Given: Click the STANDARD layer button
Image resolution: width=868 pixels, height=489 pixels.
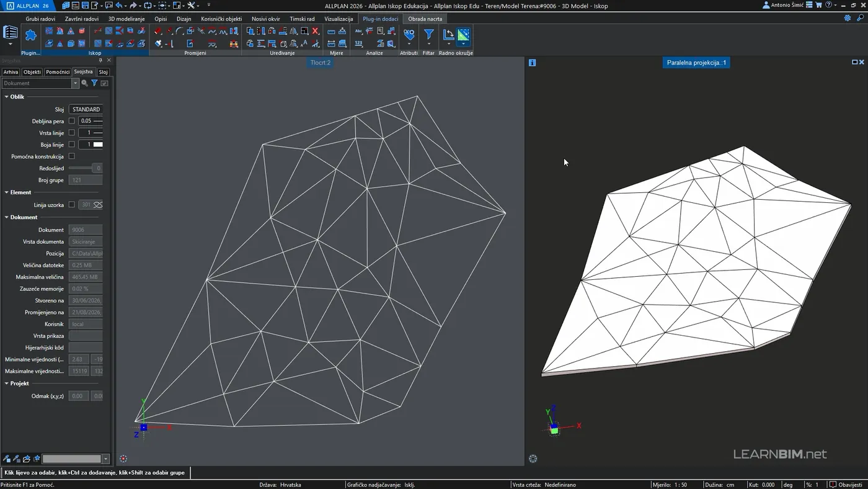Looking at the screenshot, I should pos(86,109).
